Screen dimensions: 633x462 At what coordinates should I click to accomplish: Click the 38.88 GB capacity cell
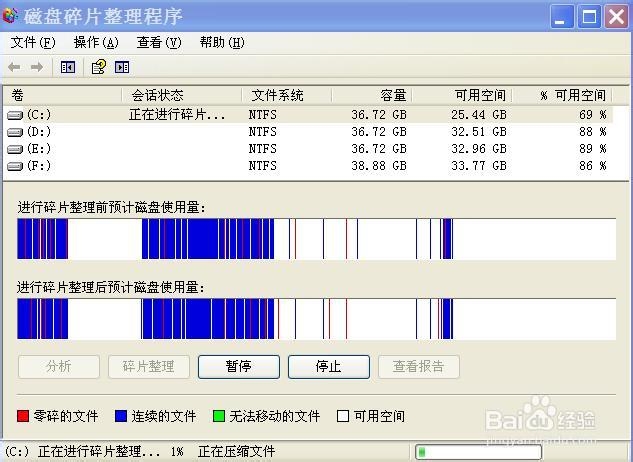(379, 166)
